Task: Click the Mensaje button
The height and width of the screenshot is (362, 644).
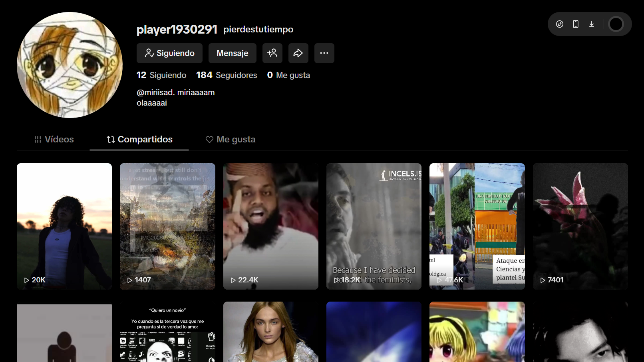Action: point(232,53)
